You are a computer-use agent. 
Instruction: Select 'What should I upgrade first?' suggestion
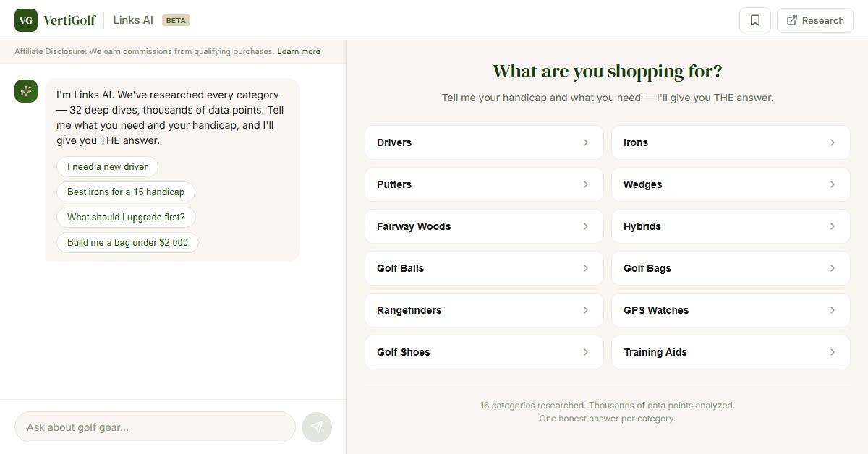[x=126, y=217]
